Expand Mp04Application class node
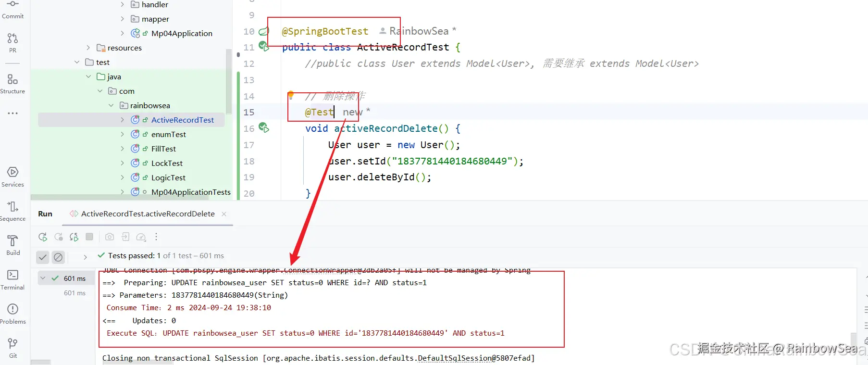Screen dimensions: 868x365 pos(122,33)
